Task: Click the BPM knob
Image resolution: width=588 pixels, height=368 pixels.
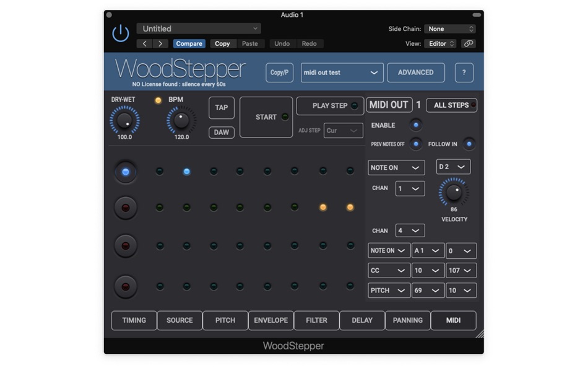Action: pyautogui.click(x=181, y=121)
